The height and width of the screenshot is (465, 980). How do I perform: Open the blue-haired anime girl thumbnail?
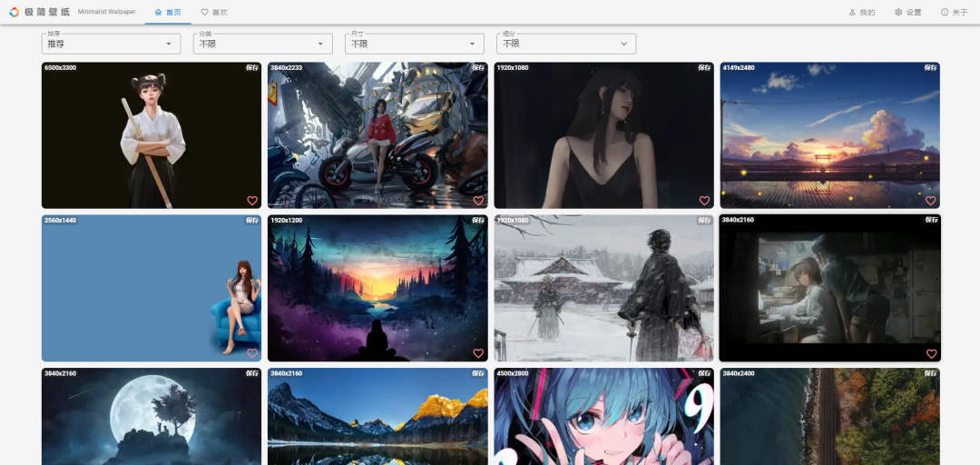603,416
